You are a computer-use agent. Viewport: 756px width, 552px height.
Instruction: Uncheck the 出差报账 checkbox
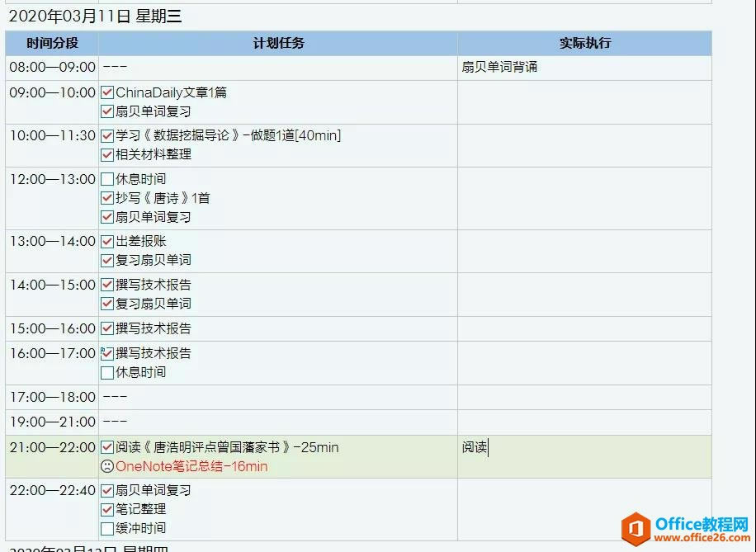[106, 242]
